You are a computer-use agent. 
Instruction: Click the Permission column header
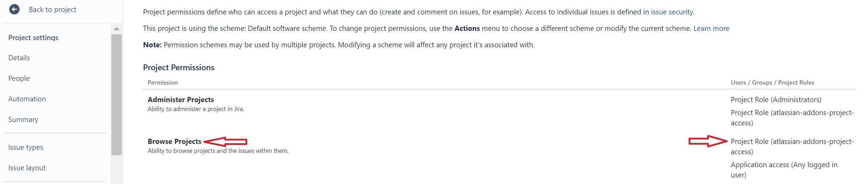pos(163,83)
